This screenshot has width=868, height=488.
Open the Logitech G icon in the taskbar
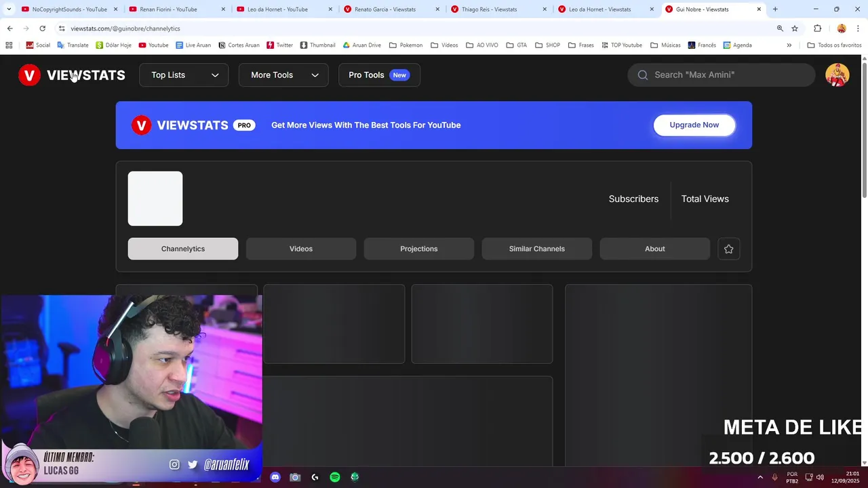pyautogui.click(x=315, y=477)
